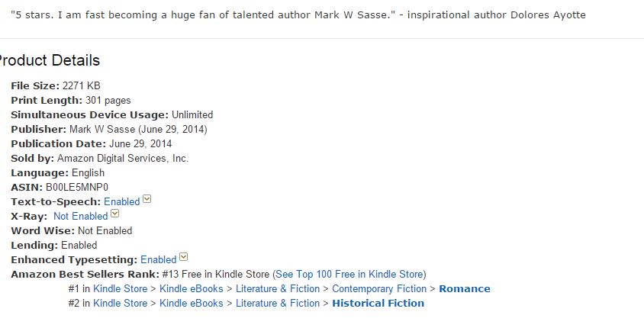
Task: Click the ASIN value B00LE5MNP0
Action: (x=77, y=188)
